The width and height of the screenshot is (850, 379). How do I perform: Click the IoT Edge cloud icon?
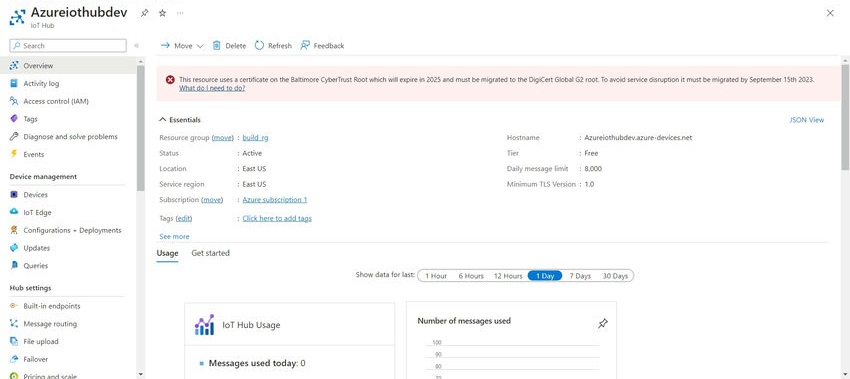click(14, 213)
